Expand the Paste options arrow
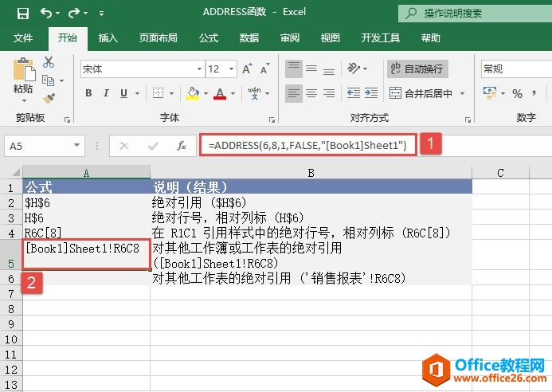The width and height of the screenshot is (552, 392). 24,101
